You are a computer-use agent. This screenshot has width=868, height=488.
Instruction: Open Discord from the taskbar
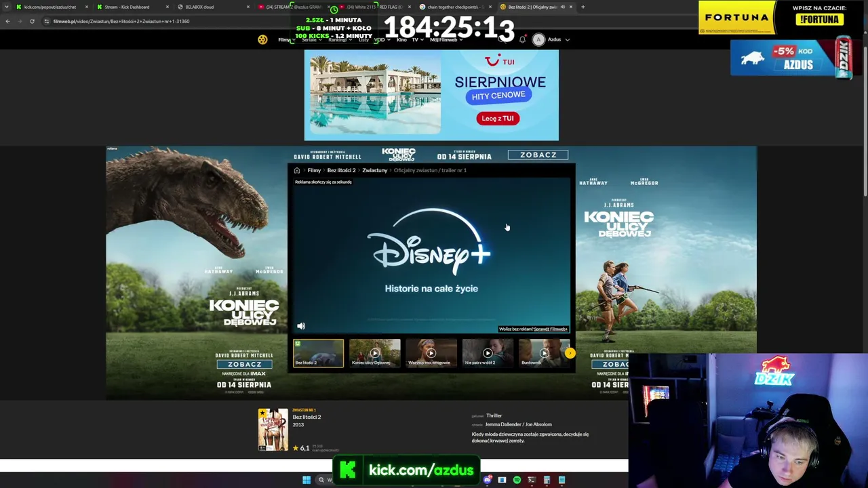pyautogui.click(x=487, y=480)
